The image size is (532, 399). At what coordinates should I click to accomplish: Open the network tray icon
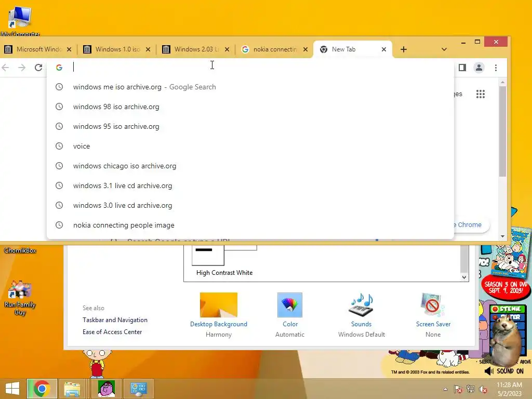click(x=471, y=389)
